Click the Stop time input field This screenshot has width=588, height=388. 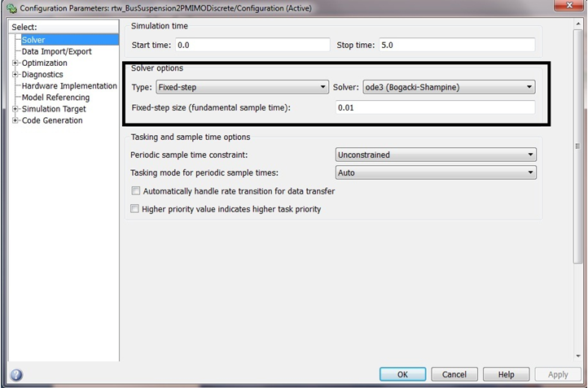455,45
